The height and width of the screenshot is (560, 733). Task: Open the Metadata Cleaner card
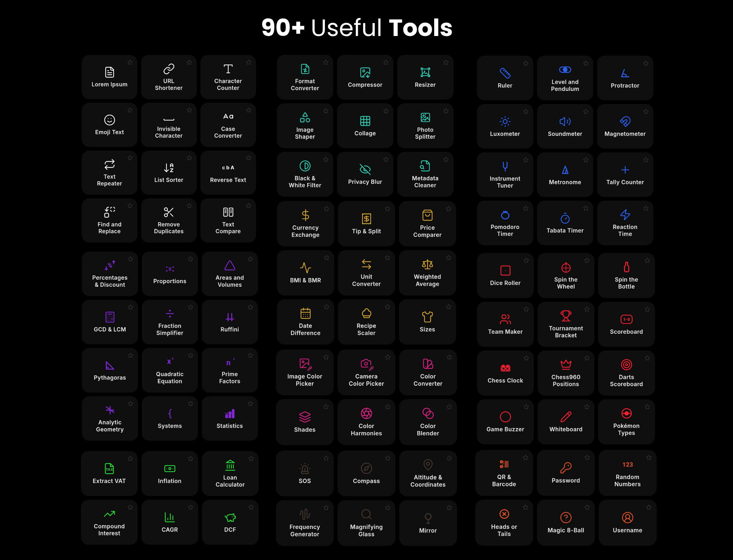425,174
